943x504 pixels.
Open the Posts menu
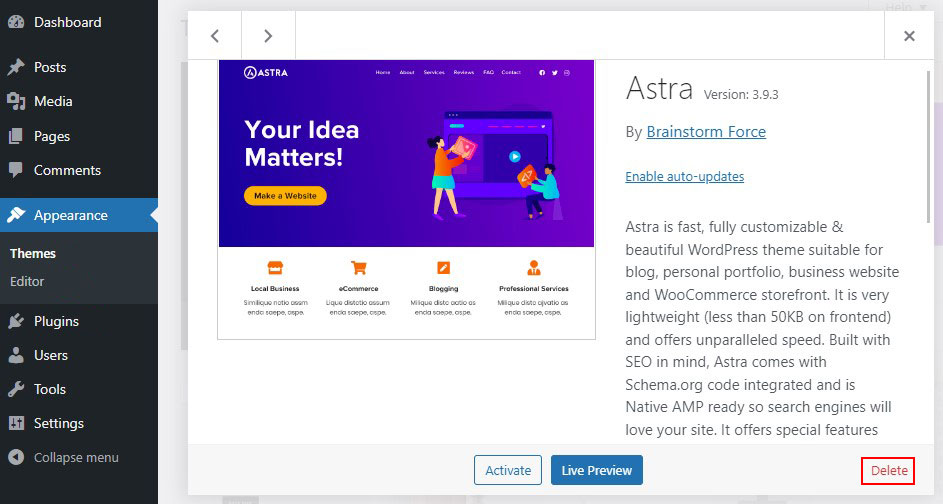point(50,67)
